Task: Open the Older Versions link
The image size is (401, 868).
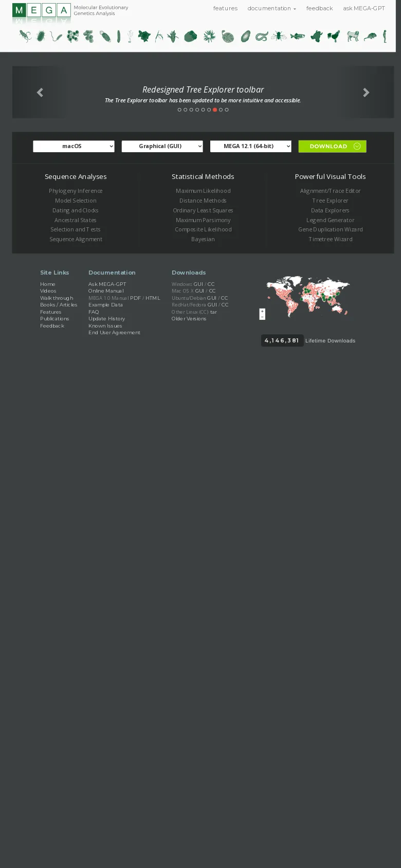Action: (x=189, y=319)
